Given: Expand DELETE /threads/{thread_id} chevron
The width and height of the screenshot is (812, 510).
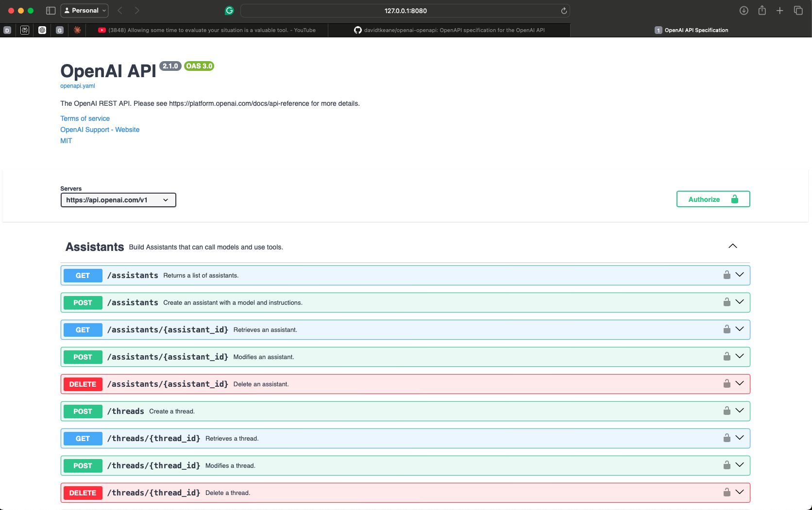Looking at the screenshot, I should [740, 492].
